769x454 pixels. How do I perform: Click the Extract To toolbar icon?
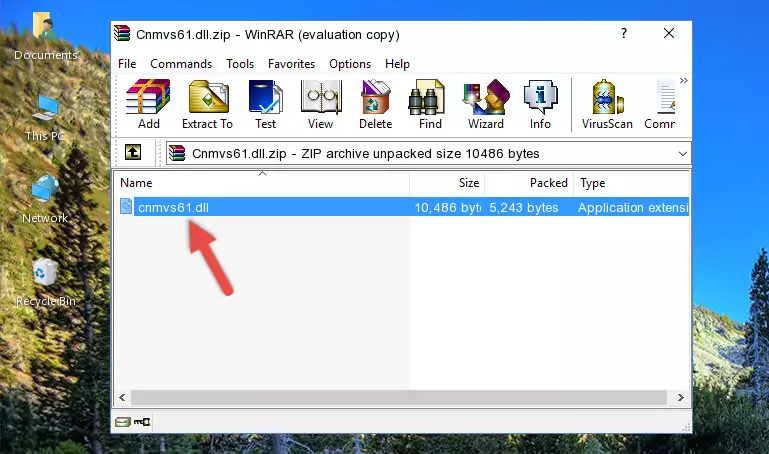[207, 104]
